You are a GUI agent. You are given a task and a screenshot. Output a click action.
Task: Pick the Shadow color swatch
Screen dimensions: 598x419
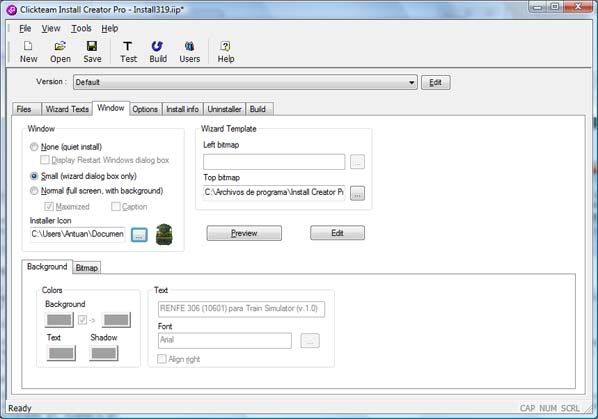[x=104, y=353]
